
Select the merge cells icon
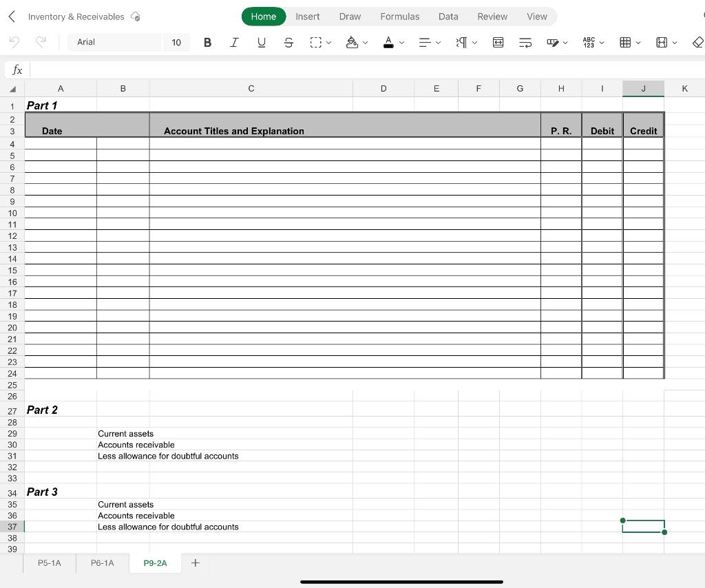pyautogui.click(x=498, y=42)
